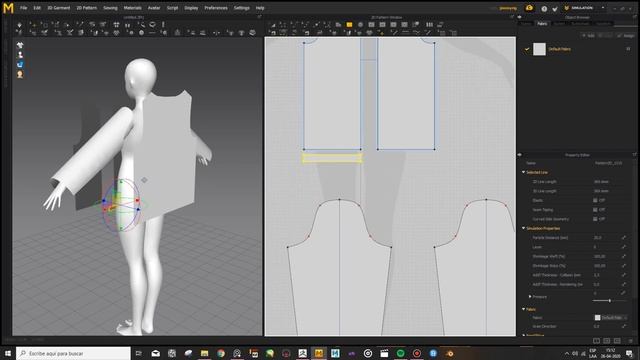Collapse the Selected Line section
The image size is (640, 360).
click(x=524, y=172)
